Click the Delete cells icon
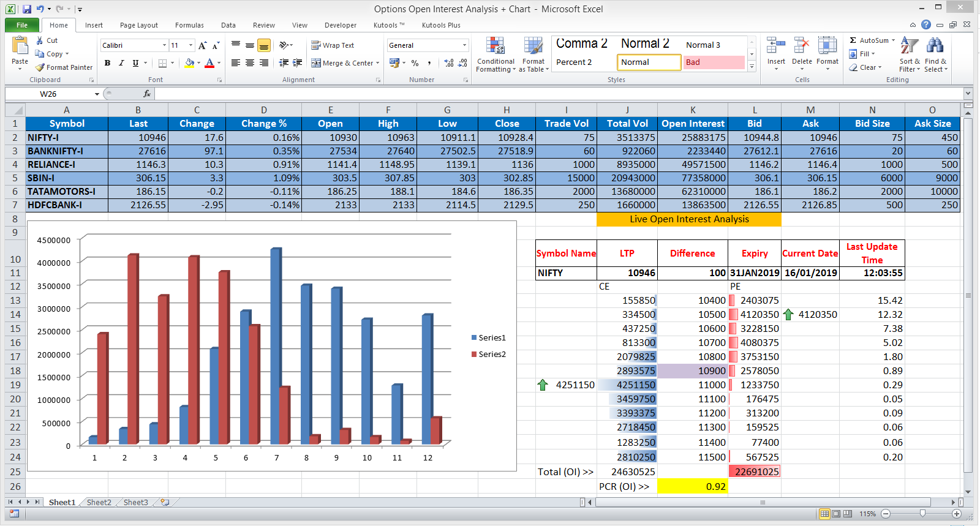This screenshot has height=526, width=980. (x=801, y=47)
